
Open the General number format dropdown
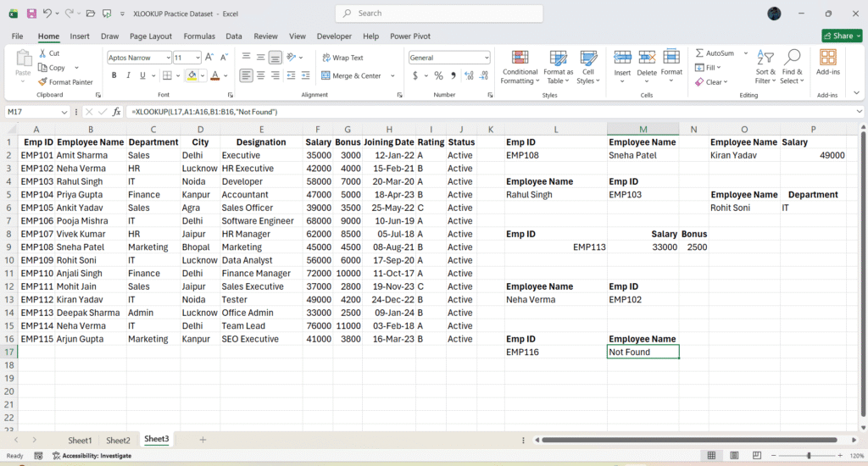click(486, 58)
